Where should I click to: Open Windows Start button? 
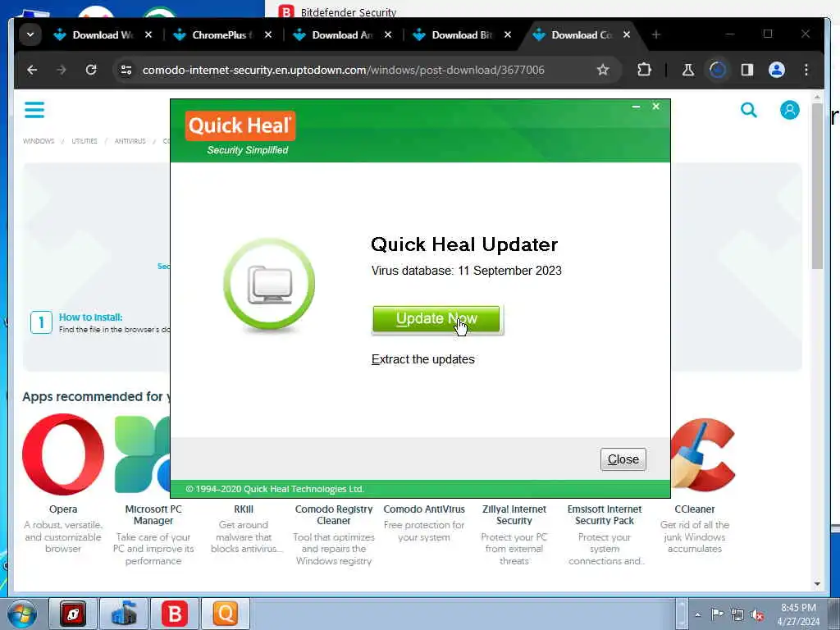22,614
